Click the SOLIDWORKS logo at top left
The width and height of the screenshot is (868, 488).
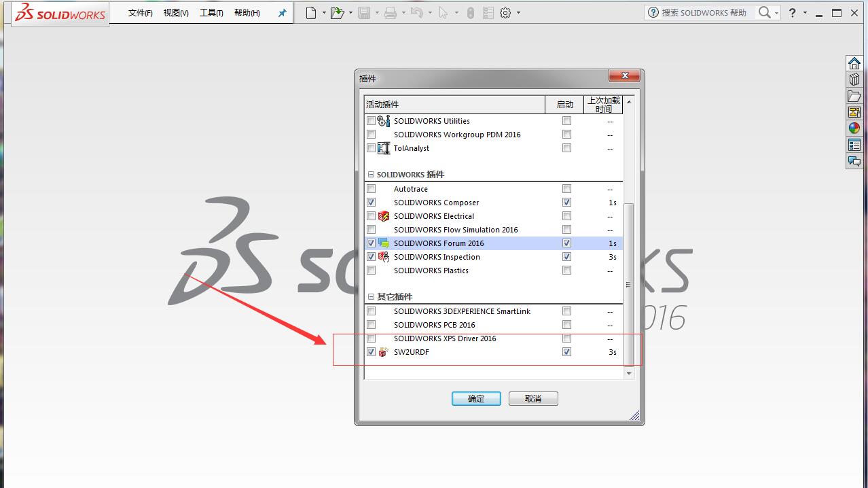click(60, 13)
